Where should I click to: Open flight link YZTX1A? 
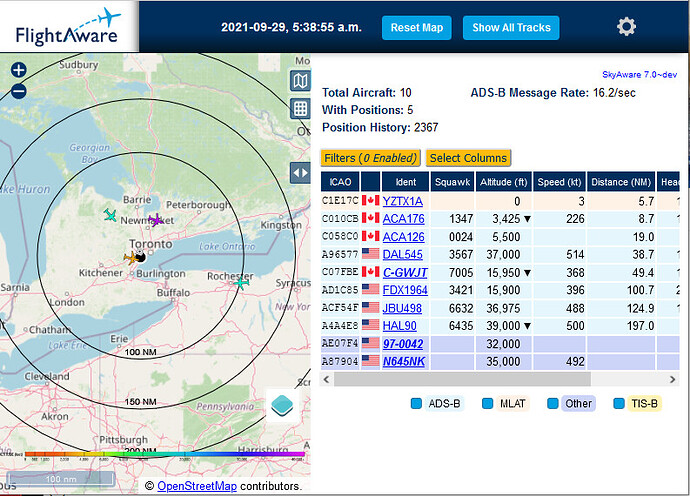point(403,201)
